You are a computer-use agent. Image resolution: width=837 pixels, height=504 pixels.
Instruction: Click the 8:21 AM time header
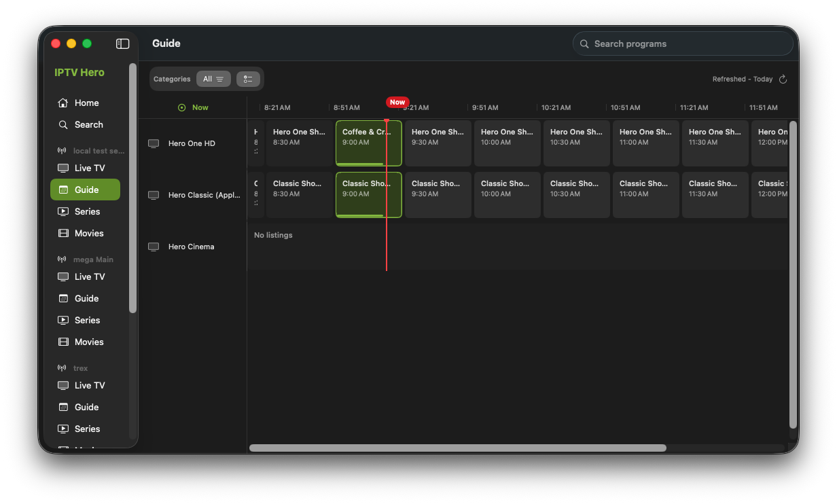tap(277, 107)
